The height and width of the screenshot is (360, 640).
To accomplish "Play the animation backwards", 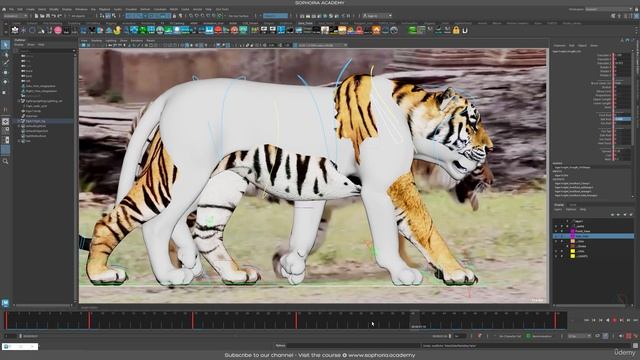I will coord(607,320).
